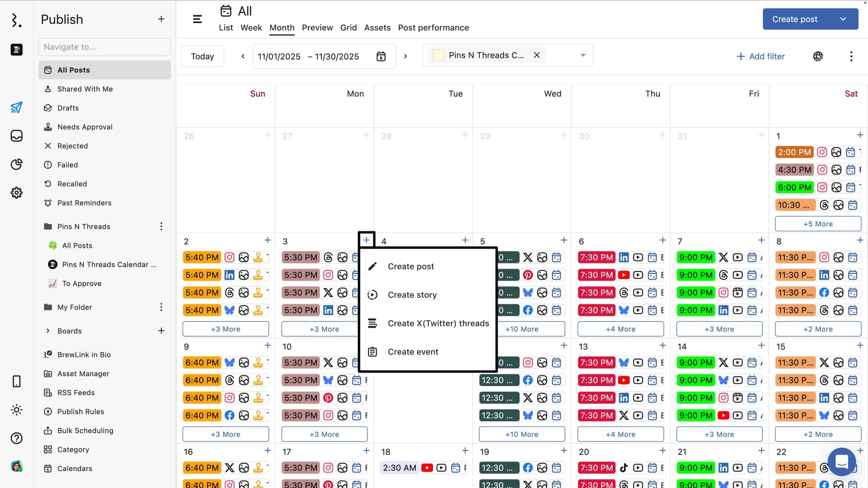
Task: Click the yellow calendar color swatch
Action: 438,55
